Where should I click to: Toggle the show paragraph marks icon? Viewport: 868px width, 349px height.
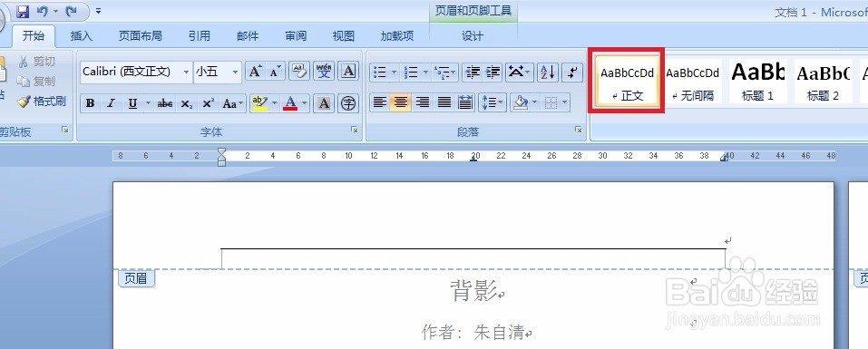click(572, 72)
